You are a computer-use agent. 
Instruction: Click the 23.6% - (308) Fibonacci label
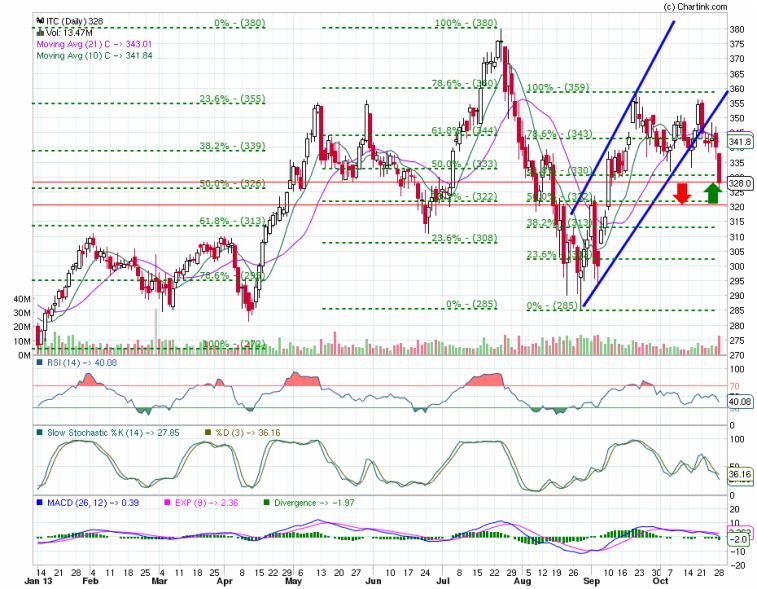click(464, 238)
